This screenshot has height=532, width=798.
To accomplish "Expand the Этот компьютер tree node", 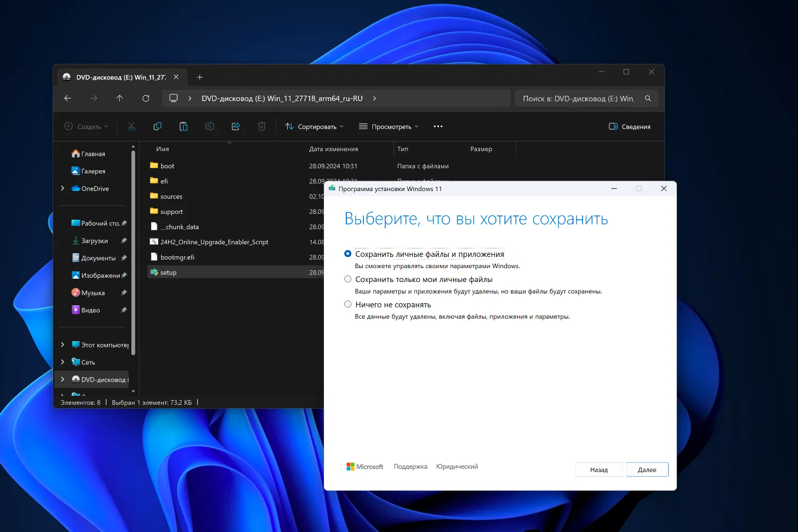I will coord(63,345).
